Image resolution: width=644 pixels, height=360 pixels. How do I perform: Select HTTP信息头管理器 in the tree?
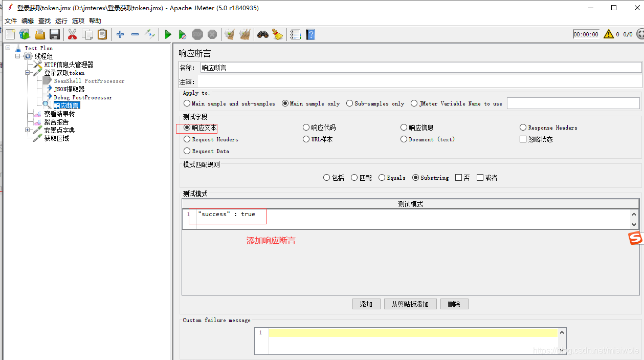click(69, 65)
